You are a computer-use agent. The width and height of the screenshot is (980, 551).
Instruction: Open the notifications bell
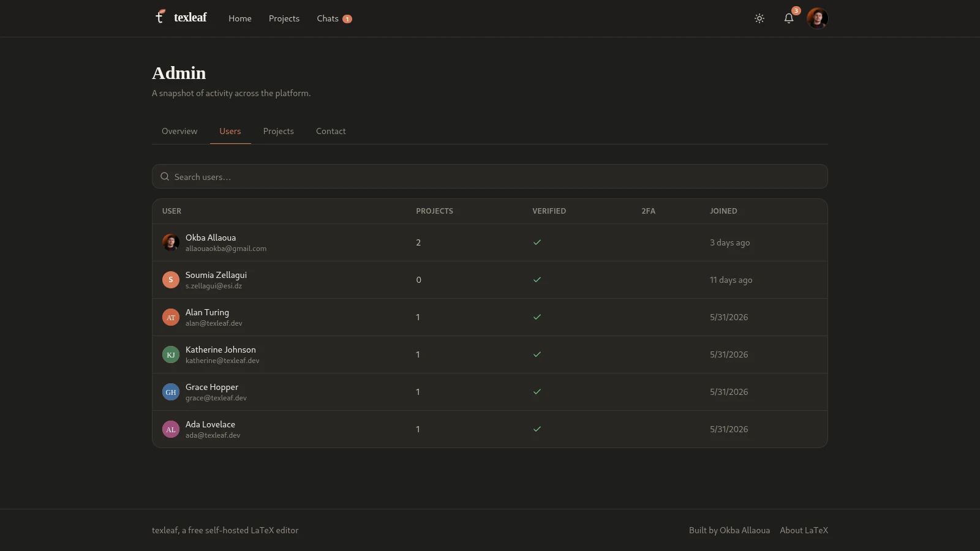[789, 18]
